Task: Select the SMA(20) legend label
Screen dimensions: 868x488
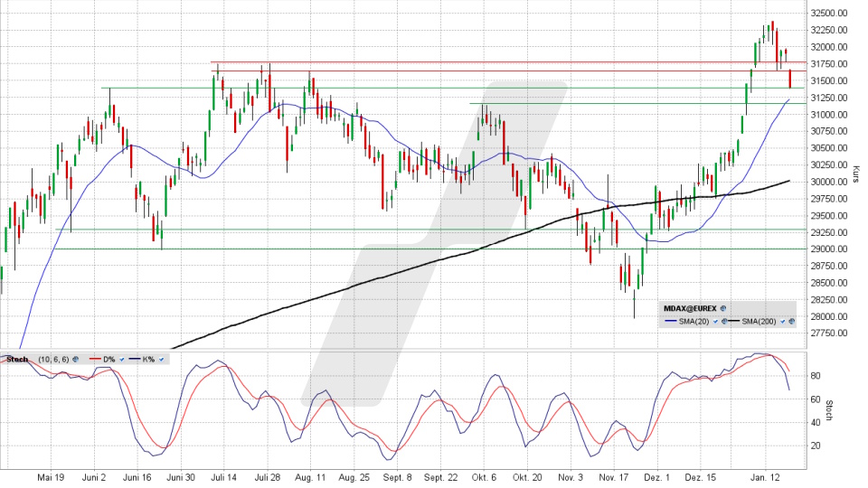Action: (693, 322)
